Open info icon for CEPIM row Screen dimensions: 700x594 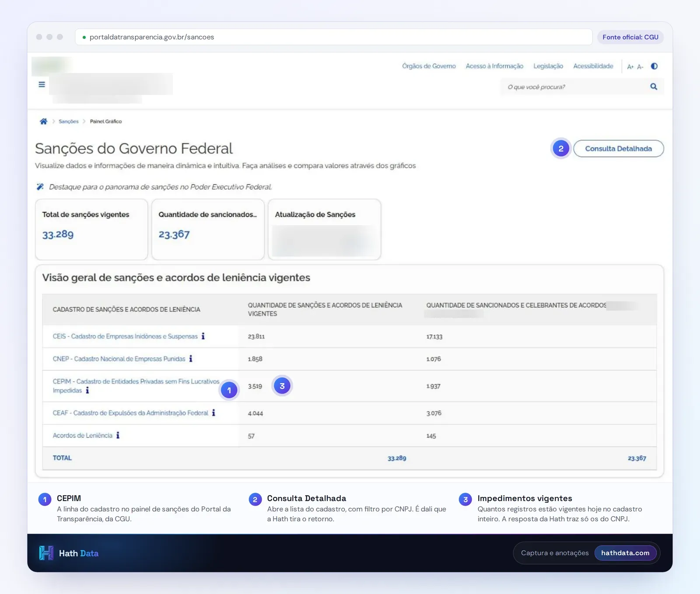[x=87, y=390]
